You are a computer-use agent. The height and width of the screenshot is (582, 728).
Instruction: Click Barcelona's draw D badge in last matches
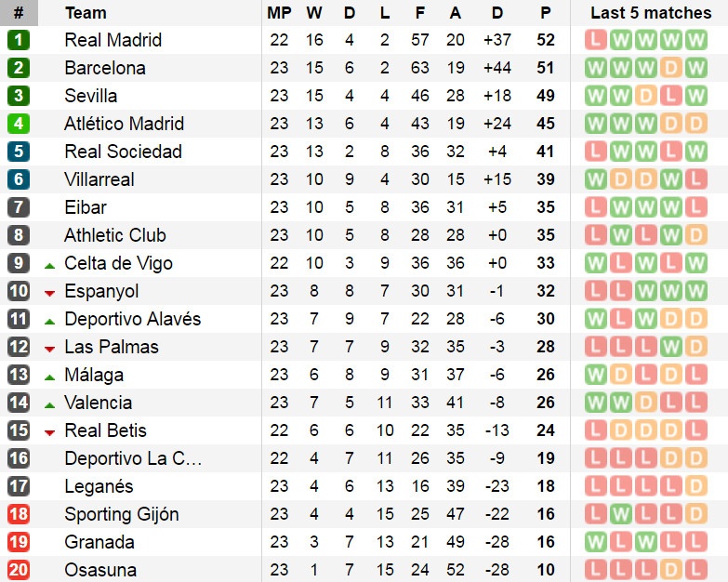coord(671,68)
